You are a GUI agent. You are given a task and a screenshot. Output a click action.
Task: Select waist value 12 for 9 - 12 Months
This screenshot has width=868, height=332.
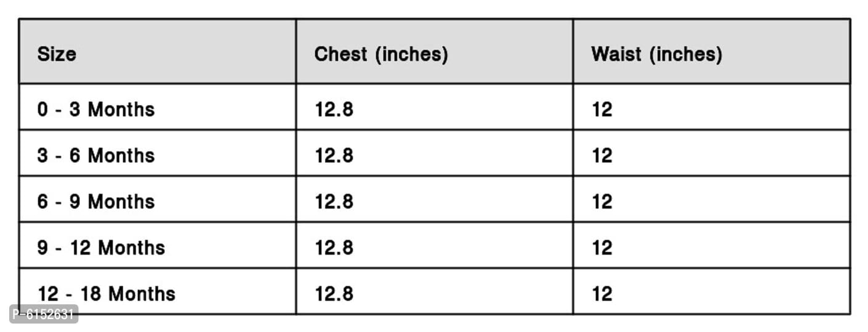click(x=602, y=248)
